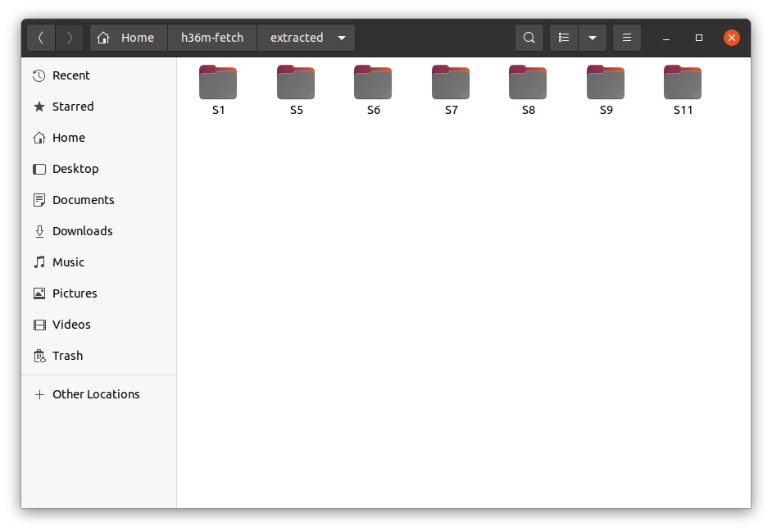
Task: Open Videos in the sidebar
Action: point(98,325)
